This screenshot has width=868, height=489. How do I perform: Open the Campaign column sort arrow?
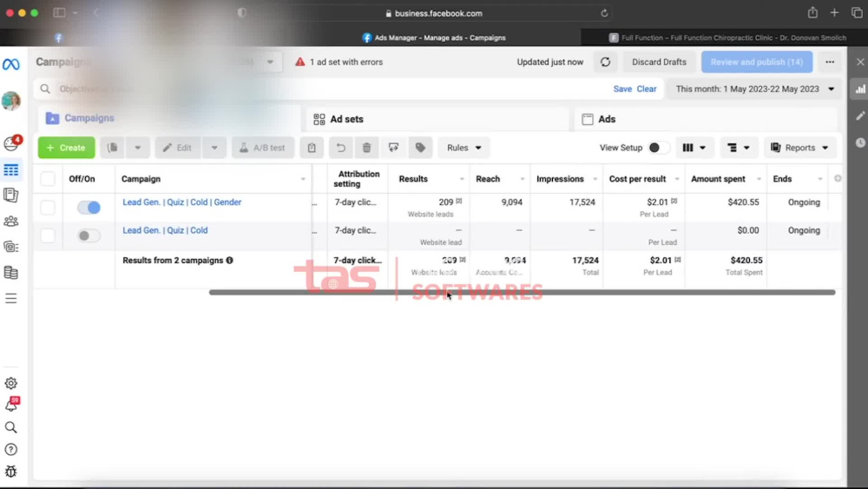tap(303, 179)
